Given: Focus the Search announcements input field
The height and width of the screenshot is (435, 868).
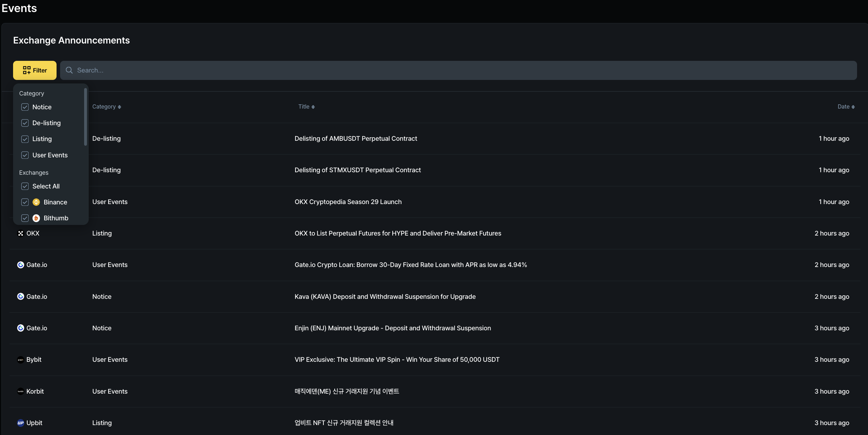Looking at the screenshot, I should pos(459,70).
